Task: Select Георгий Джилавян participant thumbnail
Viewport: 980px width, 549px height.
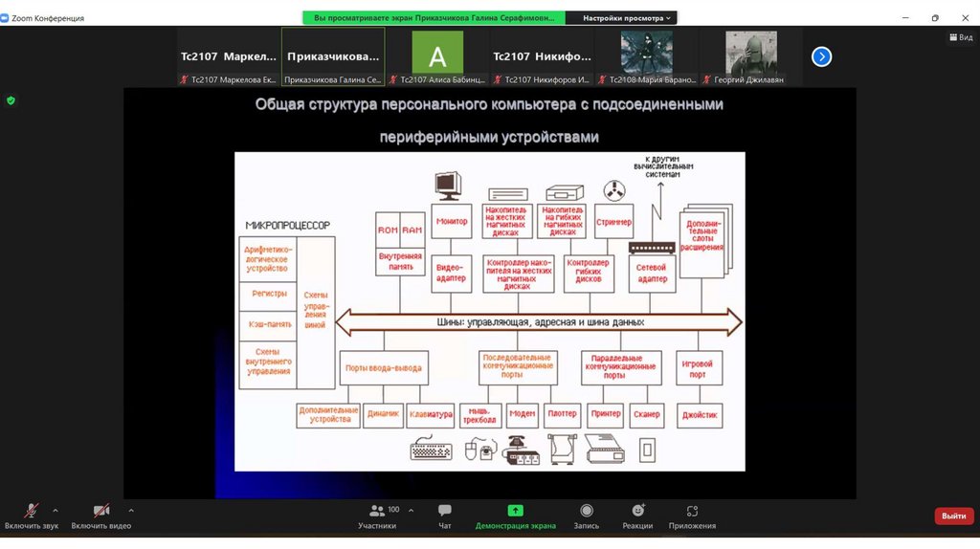Action: point(750,56)
